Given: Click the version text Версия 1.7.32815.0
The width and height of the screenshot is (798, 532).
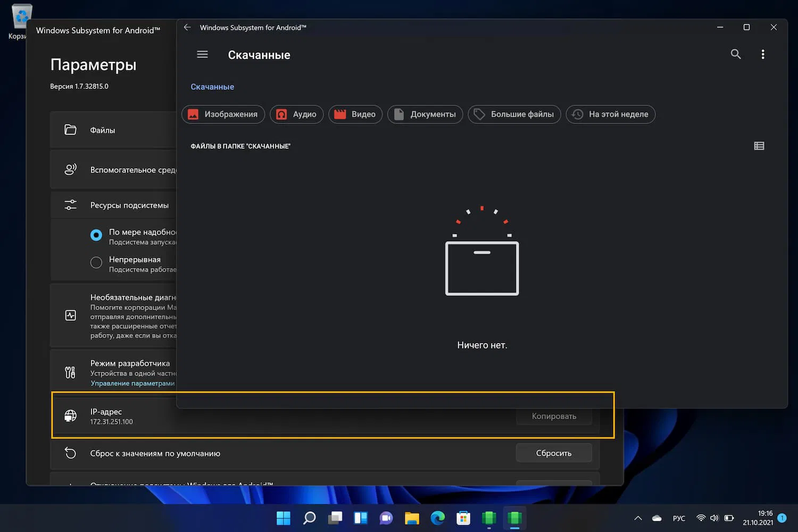Looking at the screenshot, I should pos(79,86).
